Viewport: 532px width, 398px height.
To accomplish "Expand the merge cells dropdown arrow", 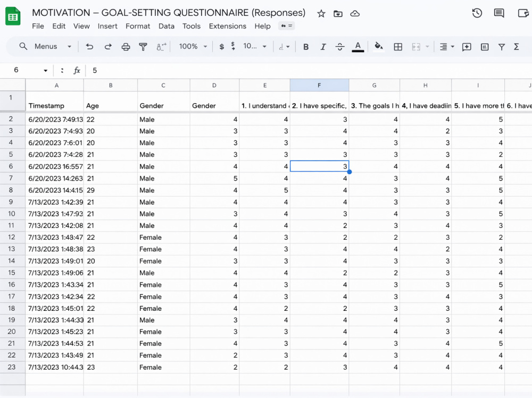I will 428,47.
